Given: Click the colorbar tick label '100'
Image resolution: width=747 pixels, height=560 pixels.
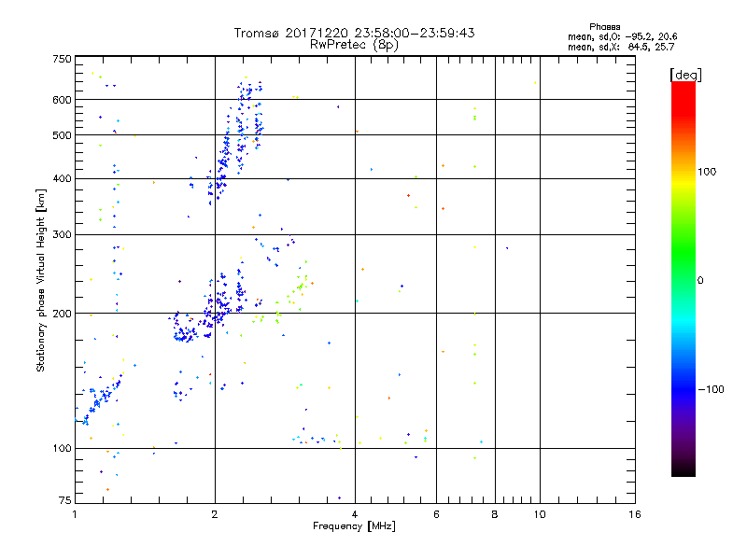Looking at the screenshot, I should pyautogui.click(x=707, y=172).
